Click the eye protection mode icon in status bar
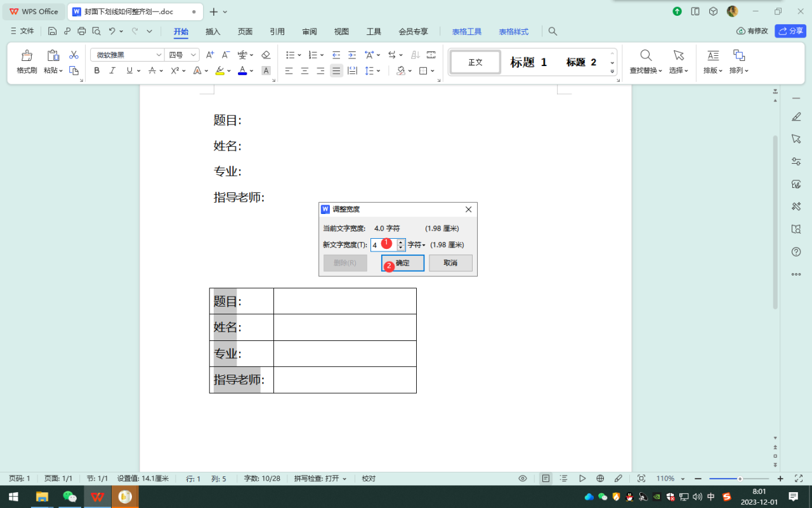This screenshot has height=508, width=812. tap(523, 478)
